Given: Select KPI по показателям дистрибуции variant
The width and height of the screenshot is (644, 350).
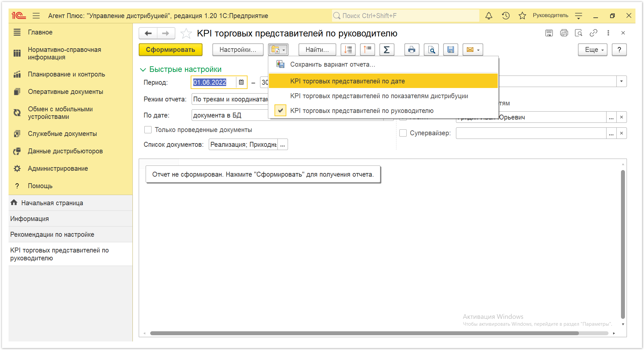Looking at the screenshot, I should [383, 96].
